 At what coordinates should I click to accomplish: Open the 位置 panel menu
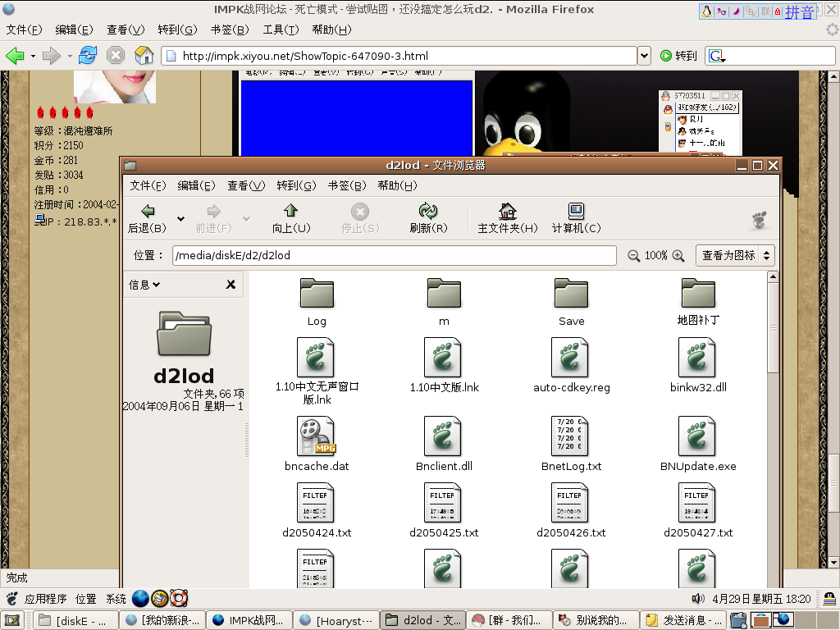coord(85,599)
